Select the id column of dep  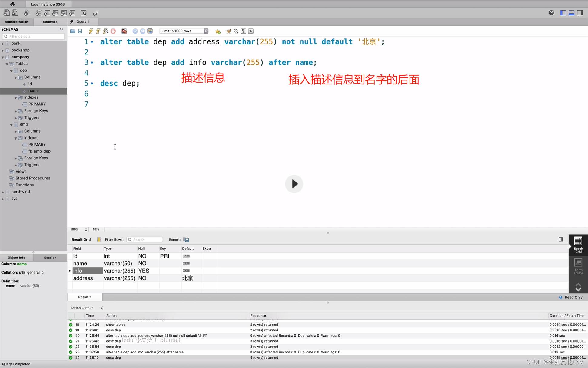coord(30,84)
